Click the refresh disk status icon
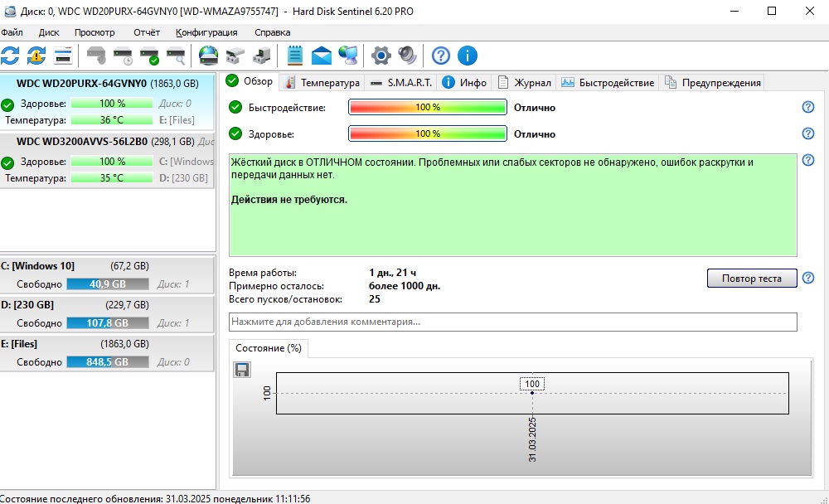Viewport: 829px width, 504px height. click(x=10, y=56)
